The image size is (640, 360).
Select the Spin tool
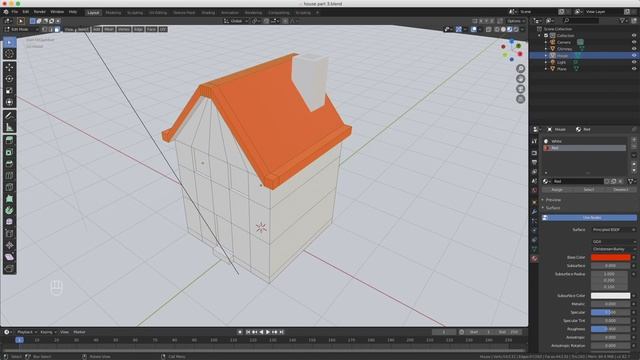[9, 211]
